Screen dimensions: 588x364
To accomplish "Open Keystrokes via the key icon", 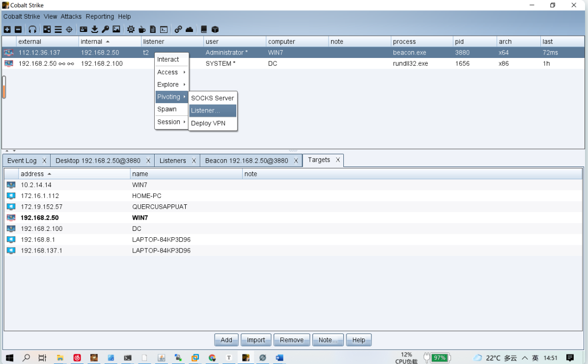I will tap(106, 29).
